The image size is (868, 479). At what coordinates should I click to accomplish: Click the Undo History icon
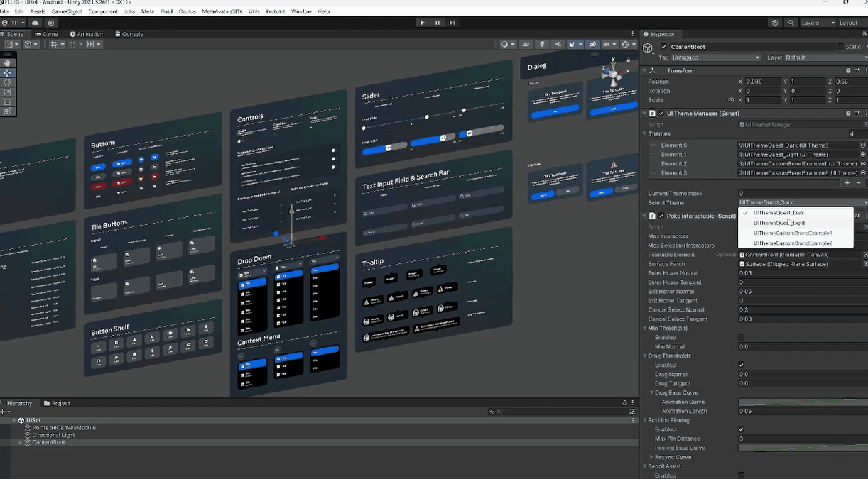point(775,23)
